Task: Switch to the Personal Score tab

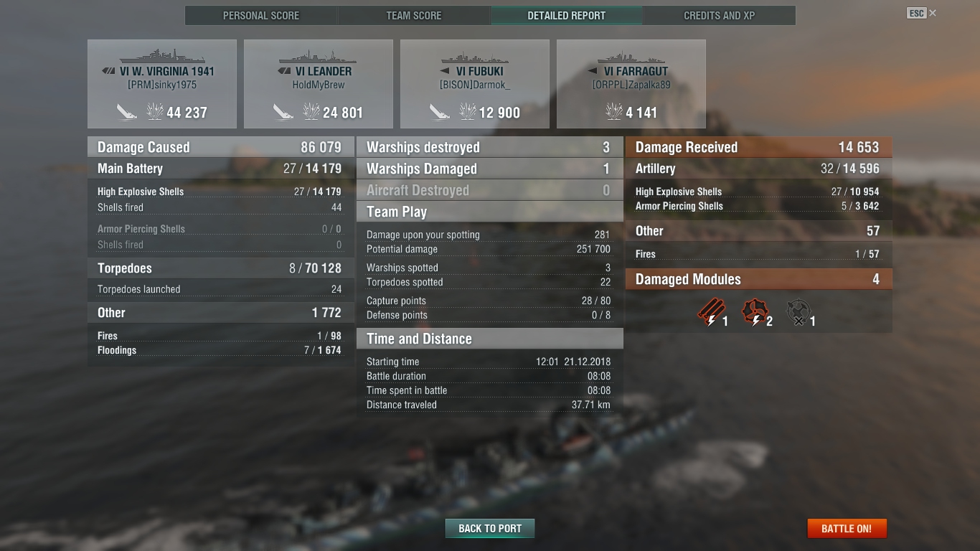Action: point(261,16)
